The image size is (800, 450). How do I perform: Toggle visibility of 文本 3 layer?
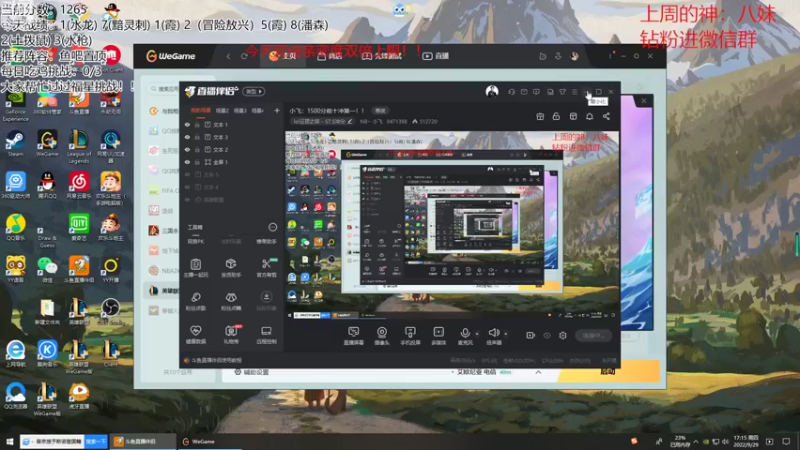187,137
